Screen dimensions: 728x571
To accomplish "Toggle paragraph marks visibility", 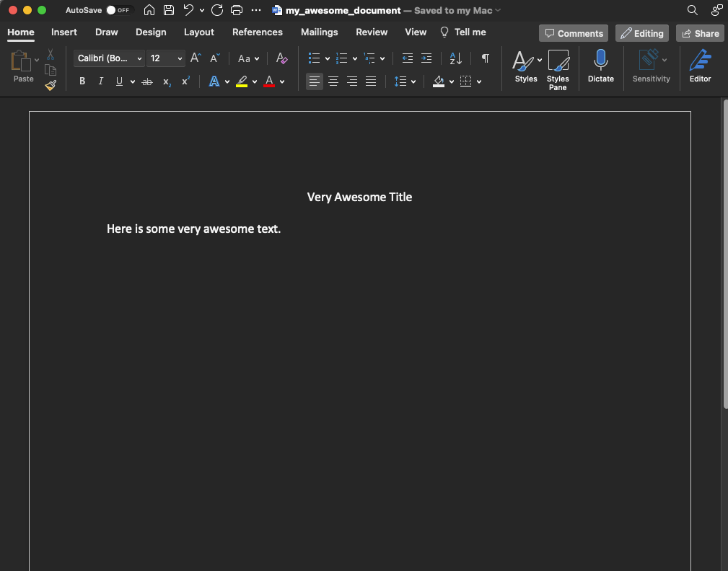I will pos(485,58).
